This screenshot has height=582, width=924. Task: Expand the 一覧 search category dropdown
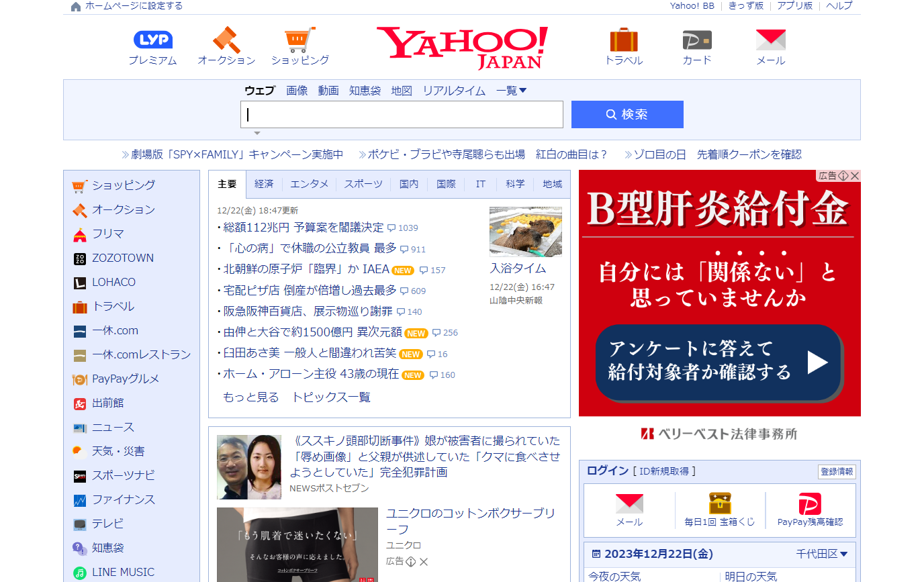(512, 91)
